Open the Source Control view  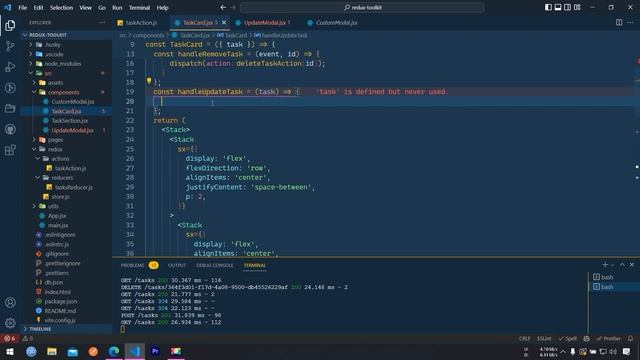pos(10,46)
